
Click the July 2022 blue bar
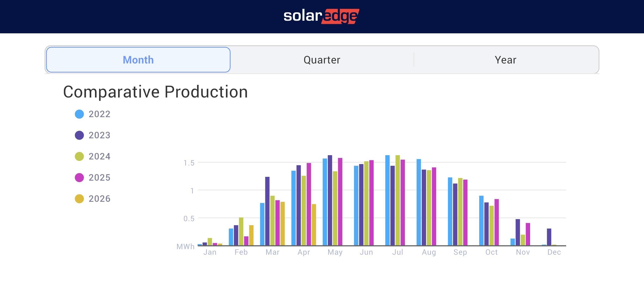[387, 200]
